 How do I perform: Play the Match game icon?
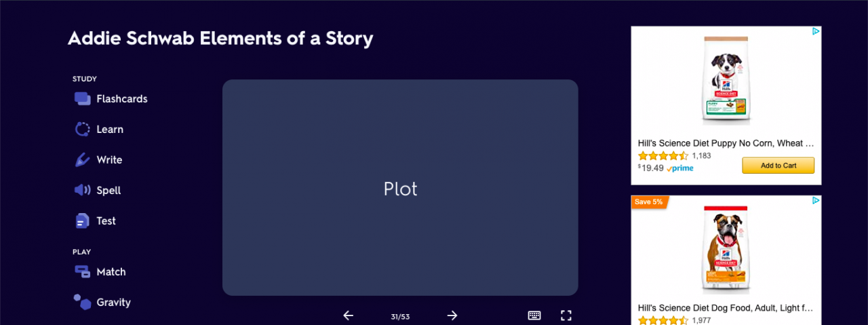point(83,272)
